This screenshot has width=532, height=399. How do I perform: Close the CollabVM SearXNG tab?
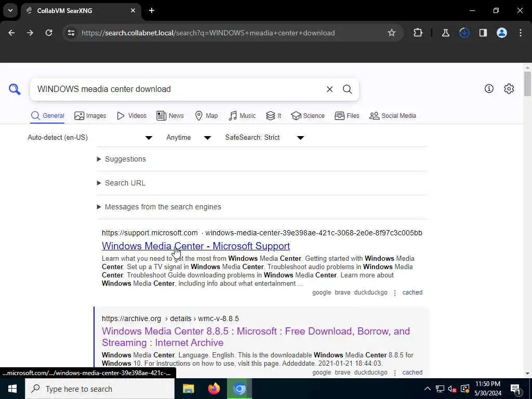point(133,10)
